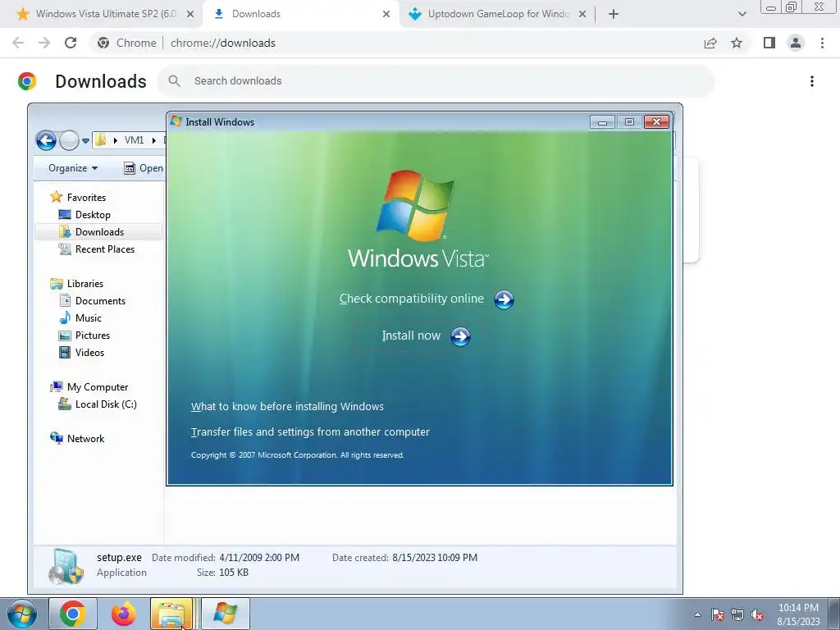Click the Explorer forward navigation button
Image resolution: width=840 pixels, height=630 pixels.
(x=69, y=141)
